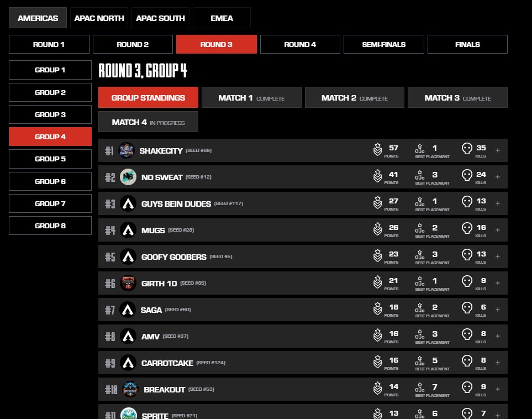Click the Breakout team logo
Image resolution: width=532 pixels, height=419 pixels.
(130, 389)
